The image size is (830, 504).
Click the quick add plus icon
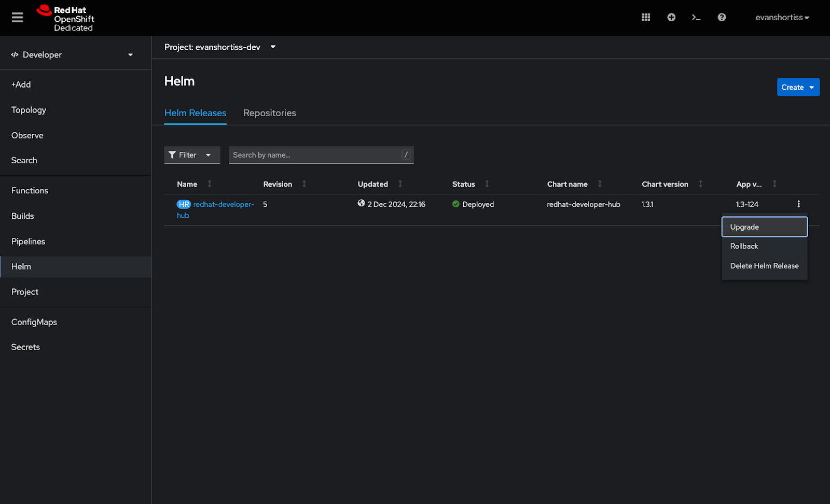pos(671,17)
